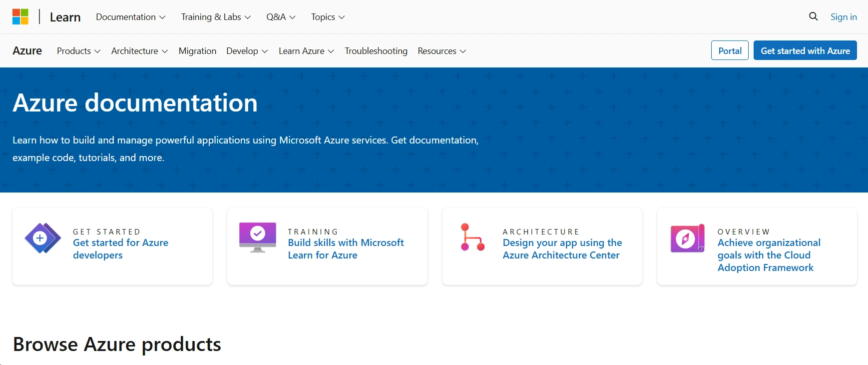Open the Resources dropdown
The image size is (868, 365).
click(441, 51)
